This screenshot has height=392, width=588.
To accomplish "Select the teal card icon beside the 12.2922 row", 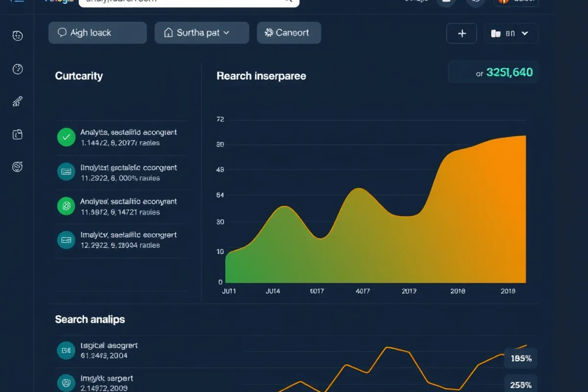I will [66, 240].
